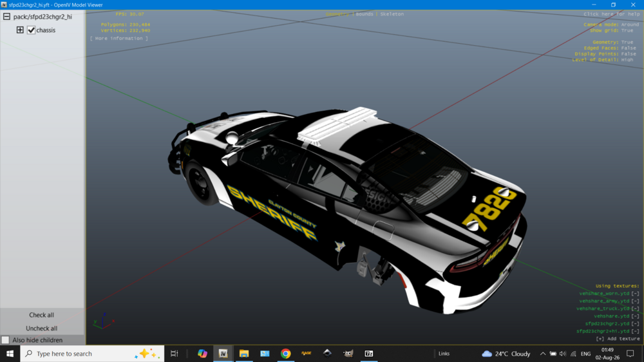Collapse the pack/sfpd23chgr2_hi tree node
644x362 pixels.
[6, 17]
